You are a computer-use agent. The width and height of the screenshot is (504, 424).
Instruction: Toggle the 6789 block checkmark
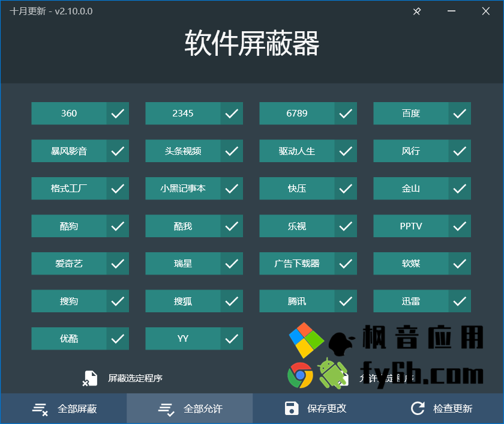[x=346, y=114]
